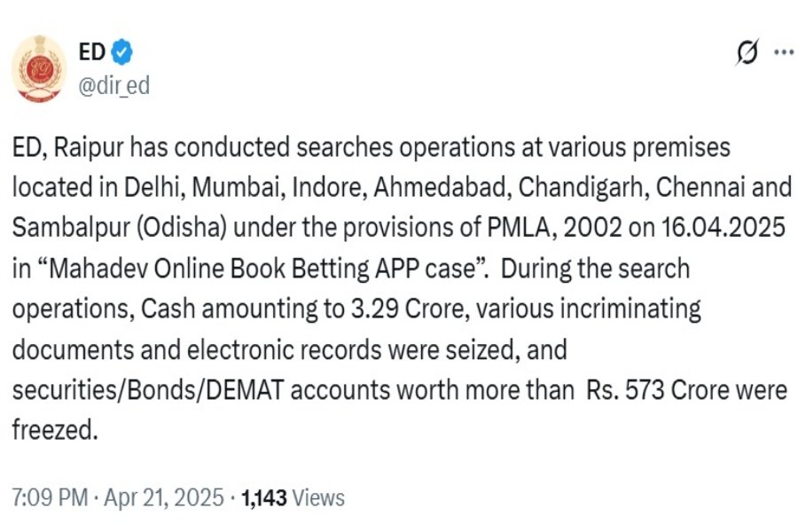
Task: Click the blue verified badge beside ED
Action: 121,54
